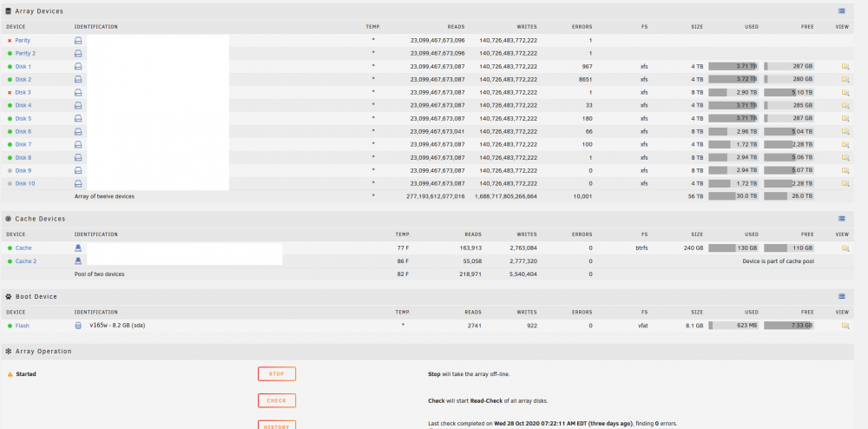Open the Flash boot device link
The height and width of the screenshot is (429, 868).
point(23,326)
